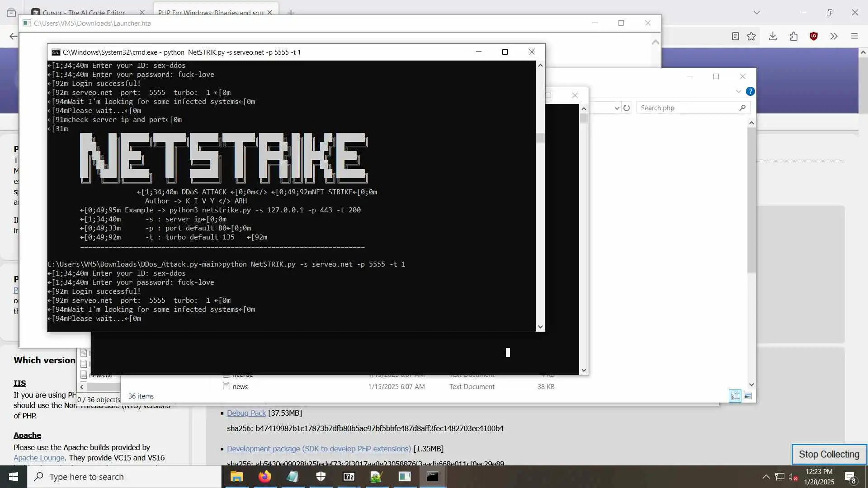Open address bar history dropdown
This screenshot has width=868, height=488.
(617, 108)
